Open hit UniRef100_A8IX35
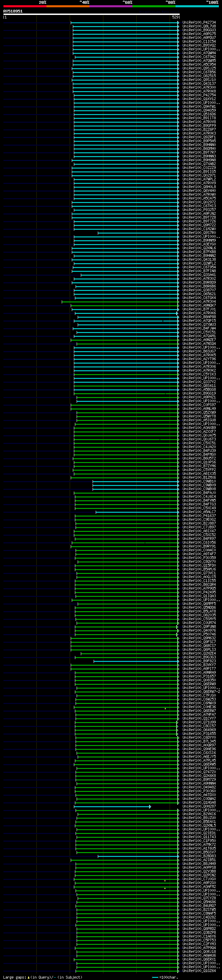Image resolution: width=222 pixels, height=980 pixels. point(199,473)
